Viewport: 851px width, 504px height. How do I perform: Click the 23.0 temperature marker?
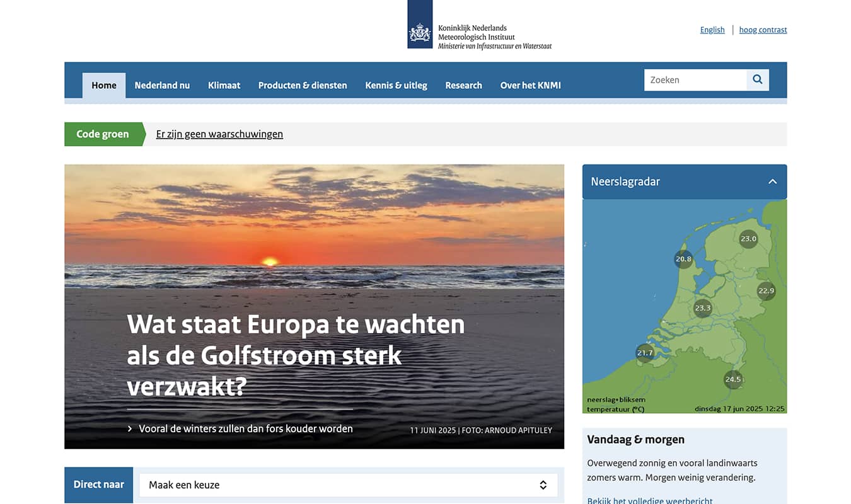tap(748, 239)
